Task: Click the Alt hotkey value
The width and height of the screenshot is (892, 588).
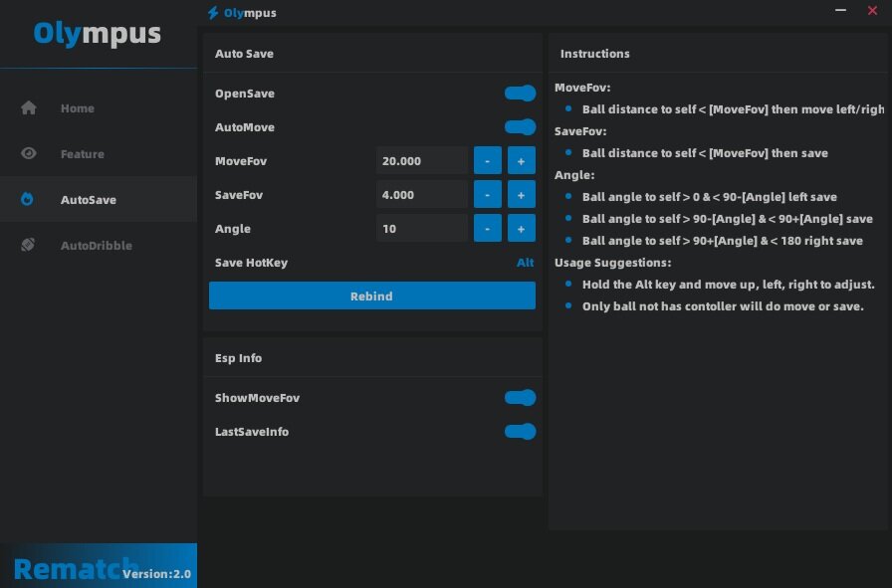Action: [x=525, y=262]
